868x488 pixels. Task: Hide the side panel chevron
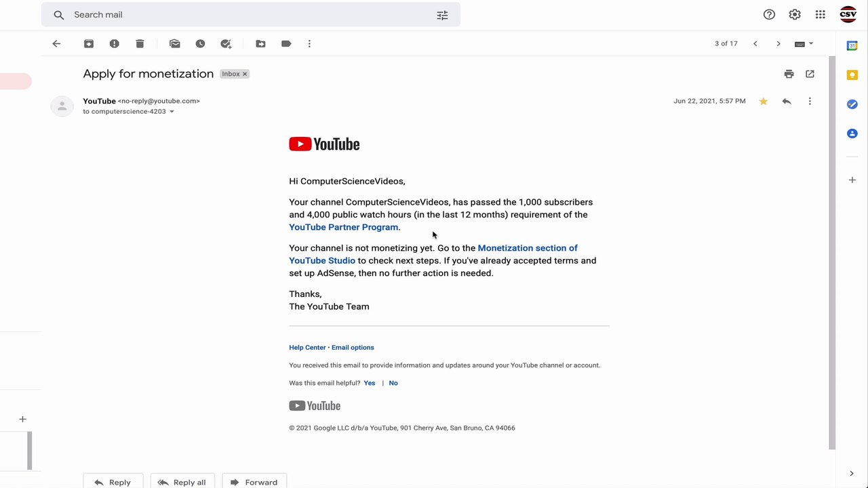[x=852, y=474]
